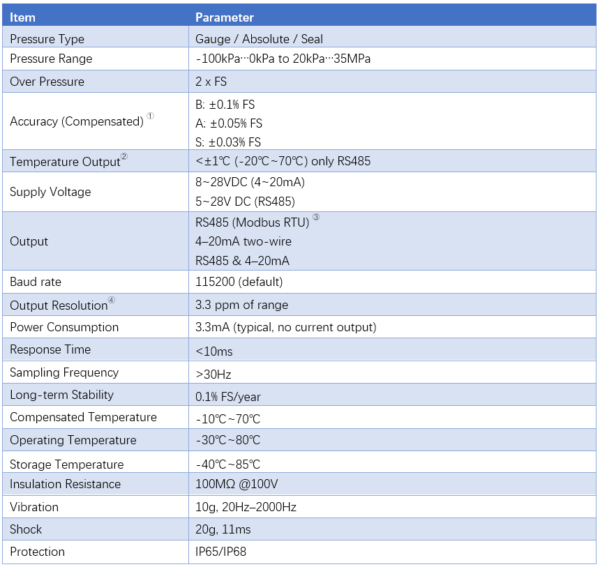This screenshot has width=600, height=567.
Task: Click the '2 x FS' over pressure value
Action: click(x=212, y=82)
